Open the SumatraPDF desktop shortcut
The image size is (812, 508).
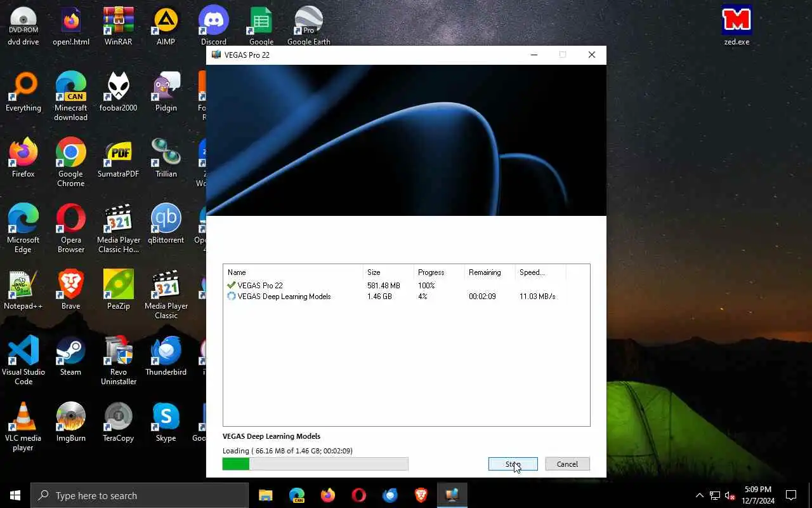tap(119, 158)
